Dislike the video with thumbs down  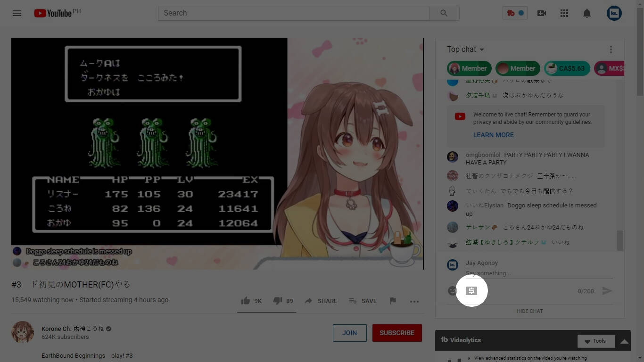pos(278,301)
